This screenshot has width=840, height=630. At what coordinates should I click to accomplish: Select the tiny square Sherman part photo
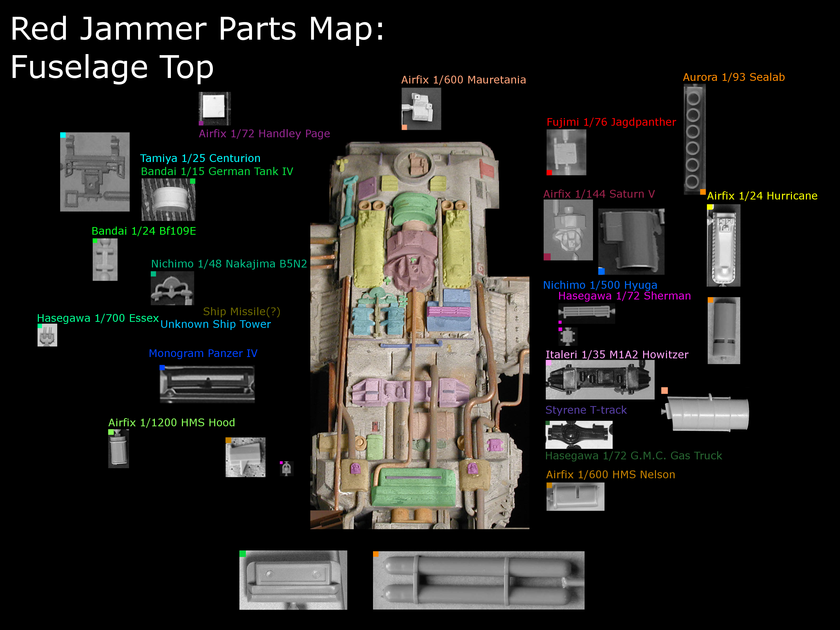568,337
